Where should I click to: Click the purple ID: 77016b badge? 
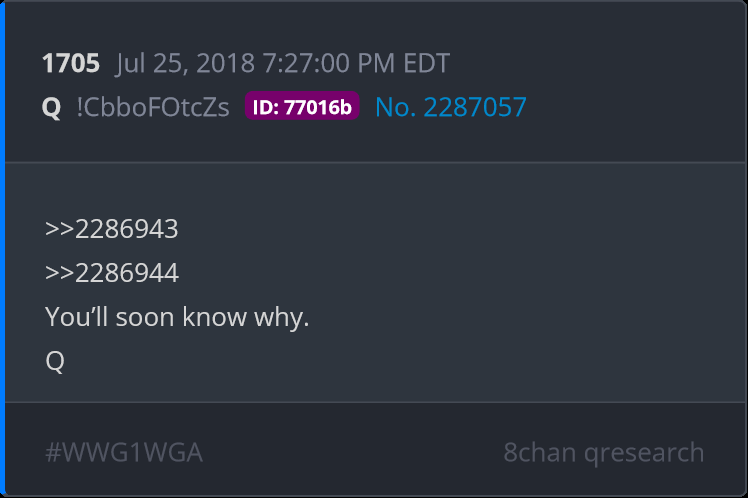tap(302, 106)
